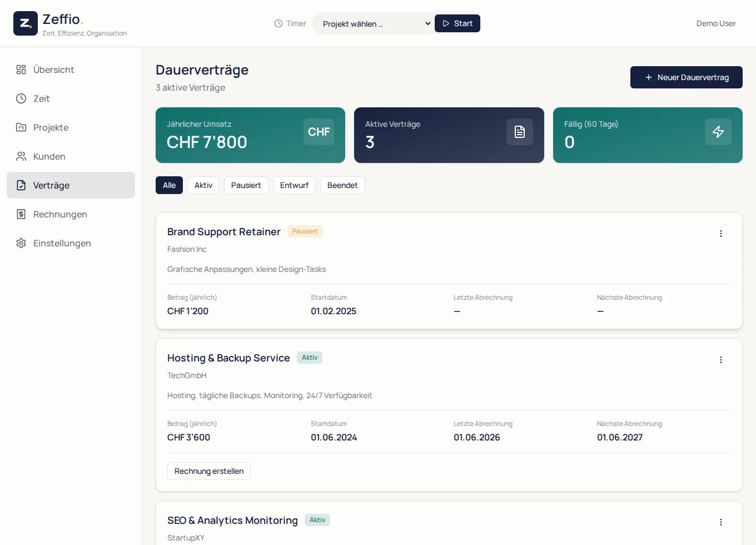Open options menu for Hosting & Backup Service
The image size is (756, 545).
[721, 360]
